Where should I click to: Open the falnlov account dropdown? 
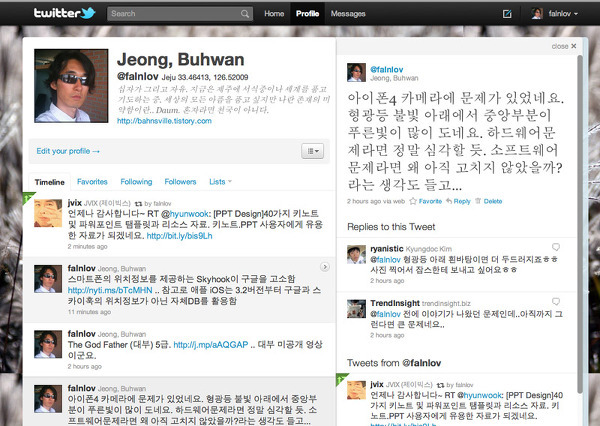563,14
